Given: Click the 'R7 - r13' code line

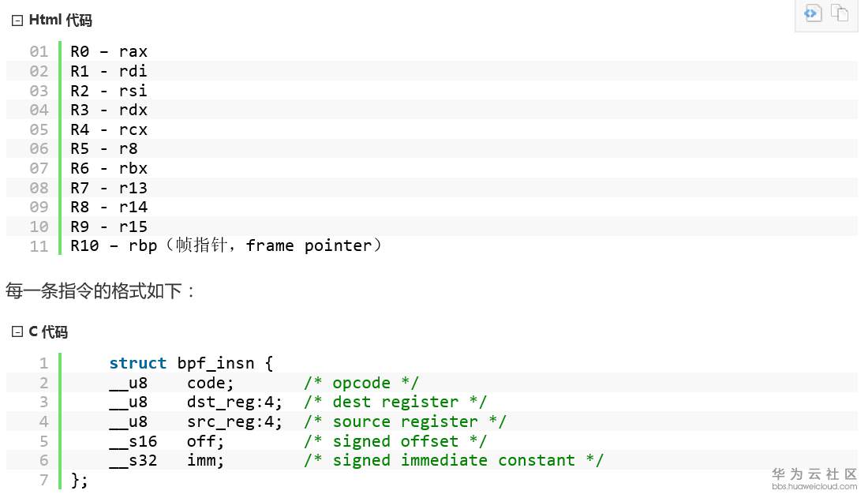Looking at the screenshot, I should pos(109,188).
